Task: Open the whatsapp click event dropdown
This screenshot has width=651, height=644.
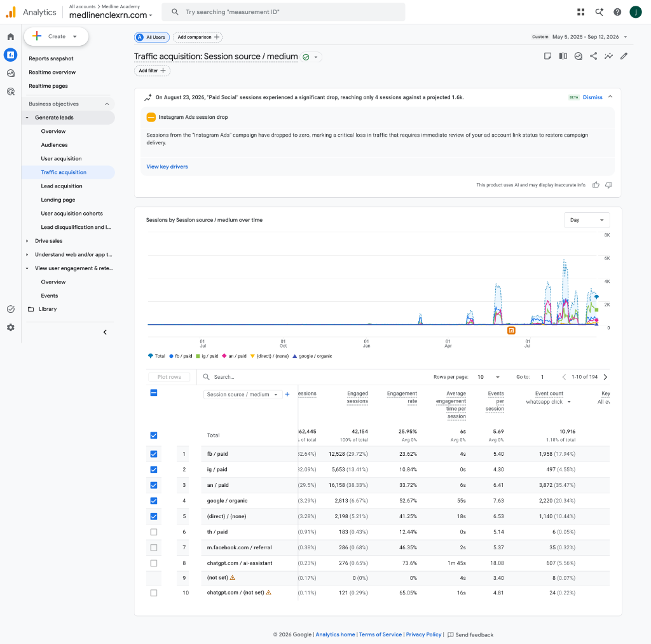Action: tap(548, 402)
